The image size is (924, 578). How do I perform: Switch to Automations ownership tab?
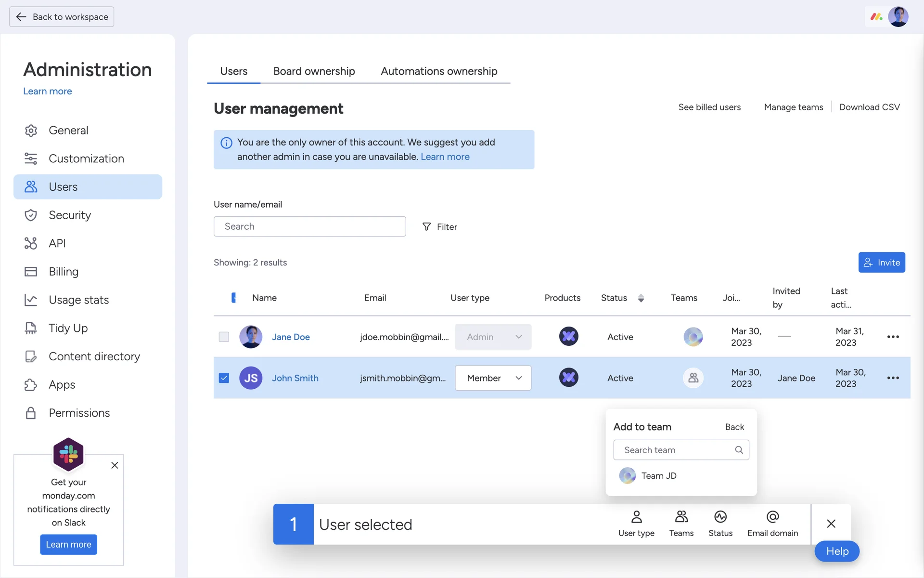(438, 71)
